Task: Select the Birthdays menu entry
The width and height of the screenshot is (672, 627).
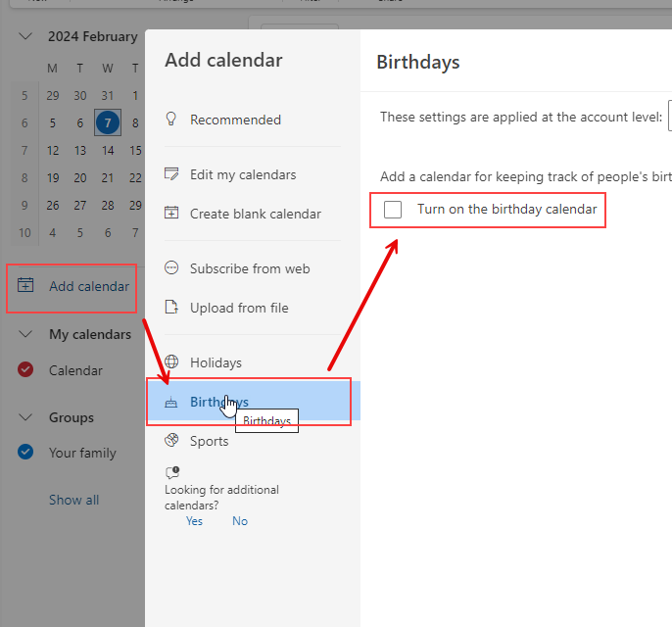Action: pos(253,401)
